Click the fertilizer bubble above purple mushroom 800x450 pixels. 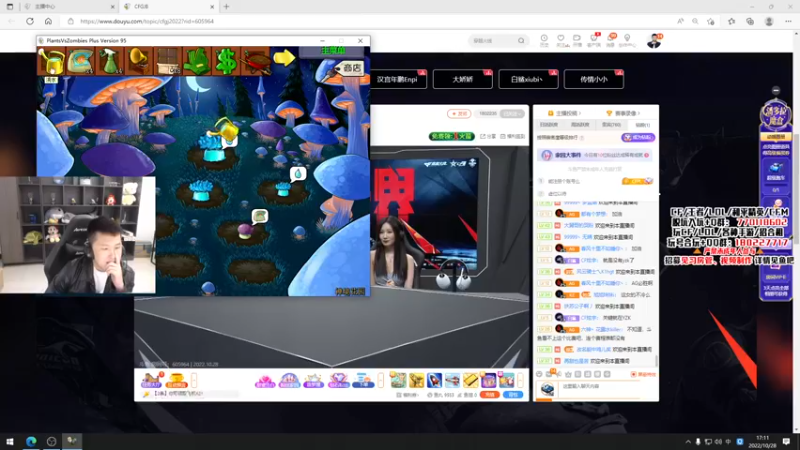coord(260,216)
